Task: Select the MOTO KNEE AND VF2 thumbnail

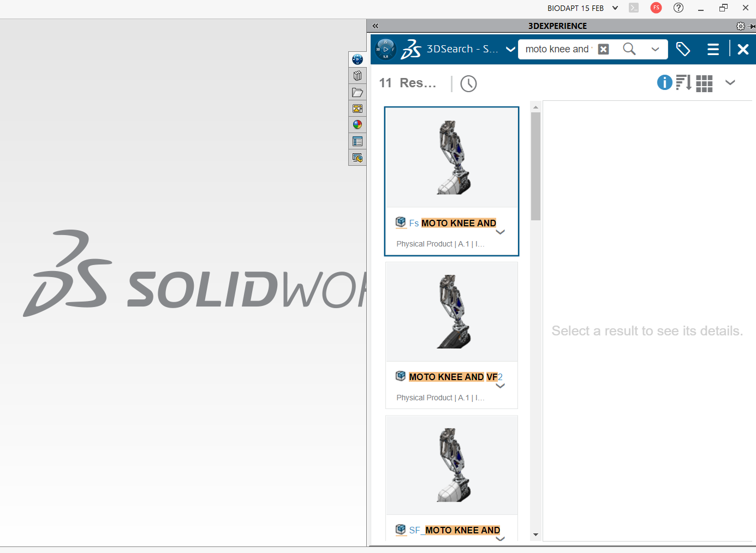Action: [451, 311]
